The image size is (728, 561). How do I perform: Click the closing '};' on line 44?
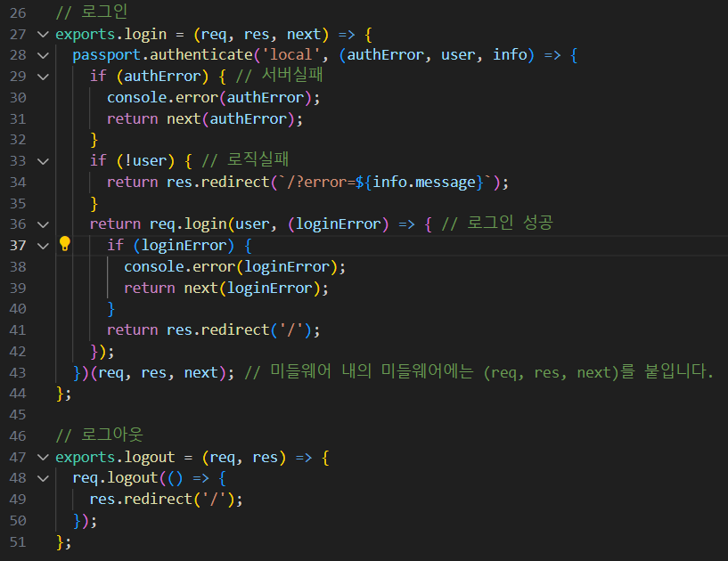click(x=63, y=394)
